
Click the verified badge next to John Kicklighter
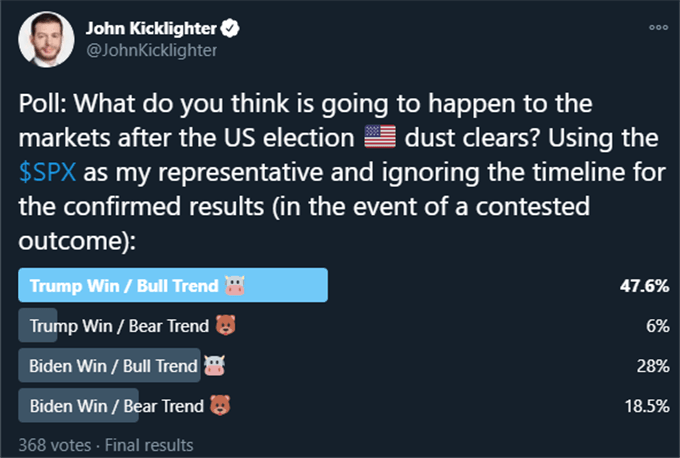pos(229,28)
